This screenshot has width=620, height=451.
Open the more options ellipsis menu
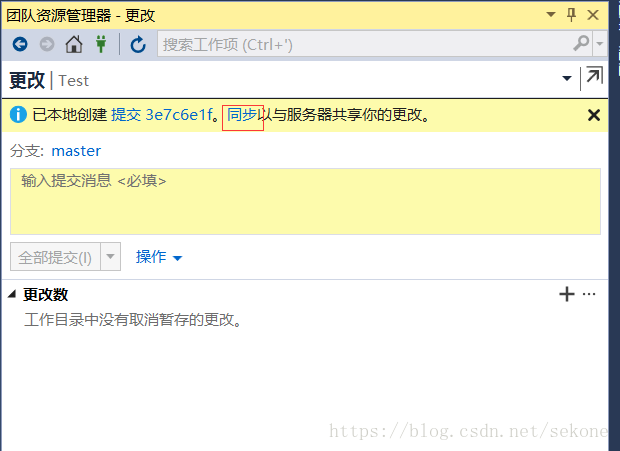click(589, 294)
